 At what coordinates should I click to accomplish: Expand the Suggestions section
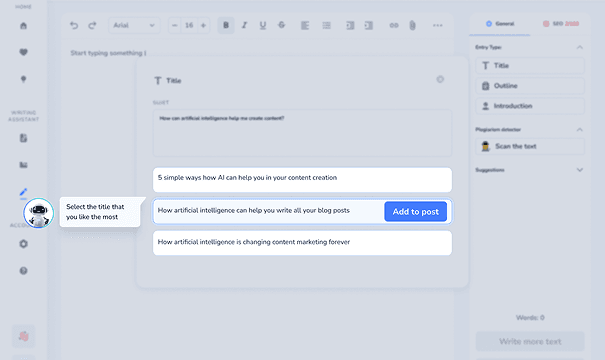pyautogui.click(x=580, y=170)
